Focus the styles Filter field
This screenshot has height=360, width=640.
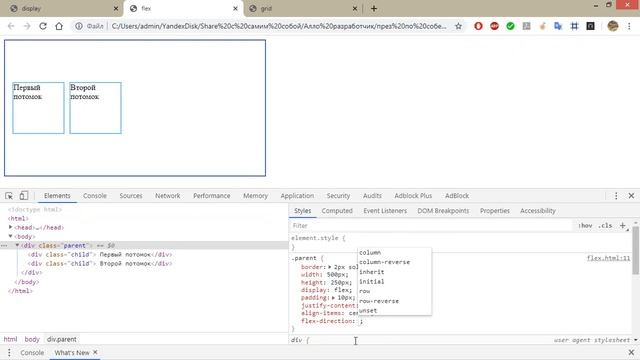pos(432,226)
